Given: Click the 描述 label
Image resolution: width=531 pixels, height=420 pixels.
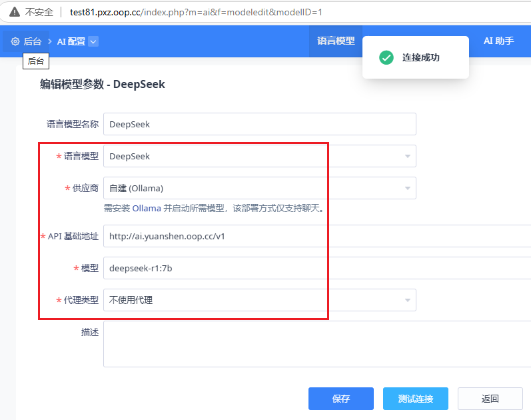Looking at the screenshot, I should (x=90, y=332).
